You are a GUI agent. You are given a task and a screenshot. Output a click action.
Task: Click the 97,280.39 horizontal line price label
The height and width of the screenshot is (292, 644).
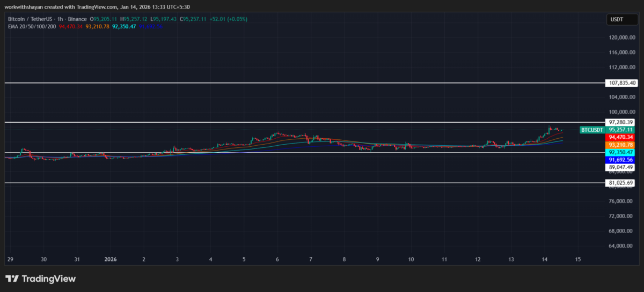click(621, 122)
